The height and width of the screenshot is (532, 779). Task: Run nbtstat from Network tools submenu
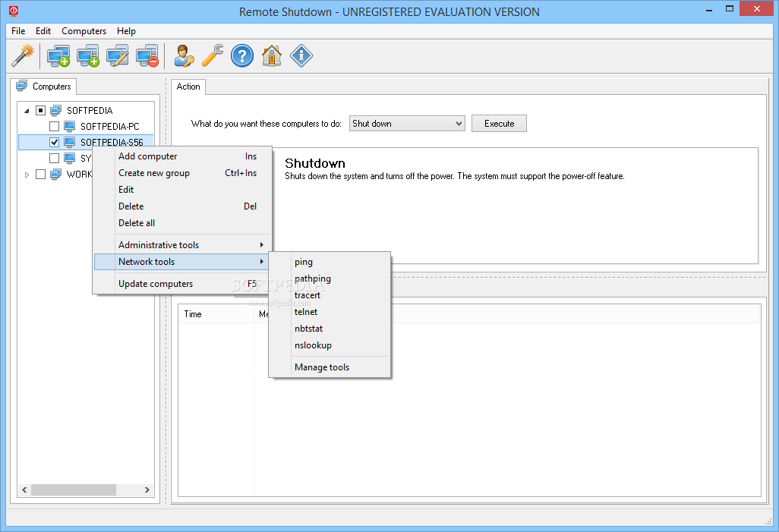330,329
